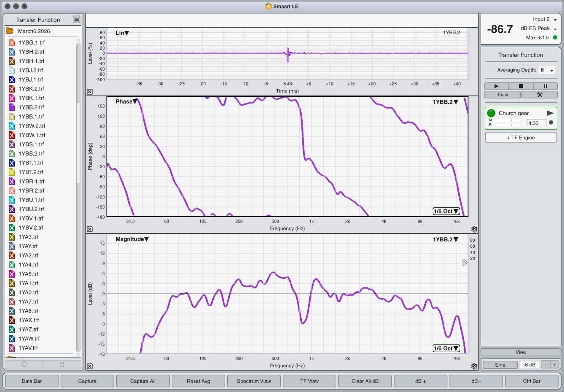
Task: Close the Magnitude plot pane
Action: (x=90, y=366)
